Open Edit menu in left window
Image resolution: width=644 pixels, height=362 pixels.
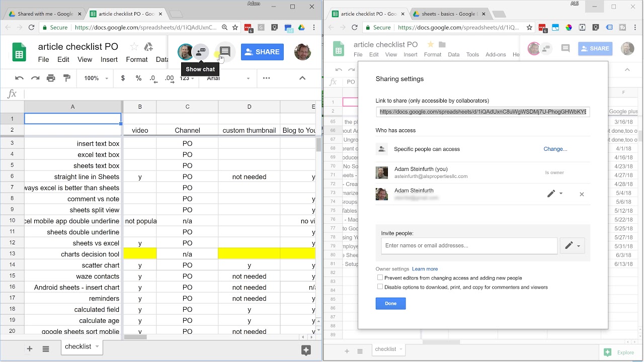pyautogui.click(x=63, y=59)
